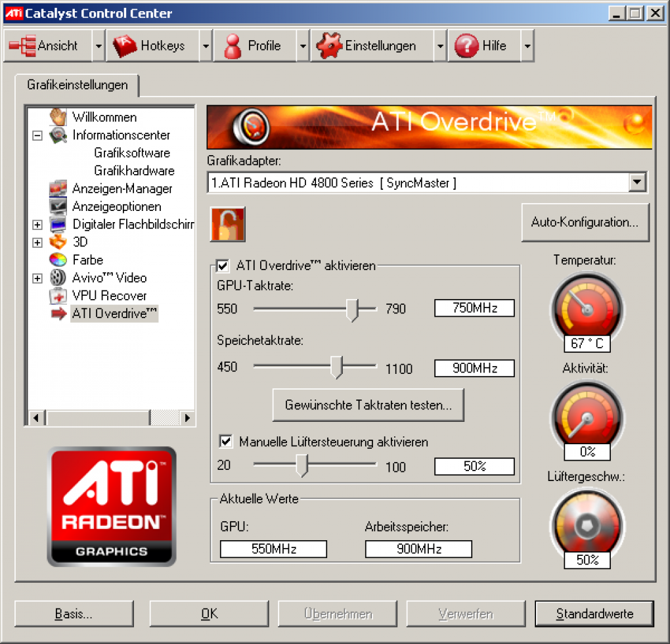Click the 67 °C temperature readout
The height and width of the screenshot is (644, 670).
[x=587, y=343]
